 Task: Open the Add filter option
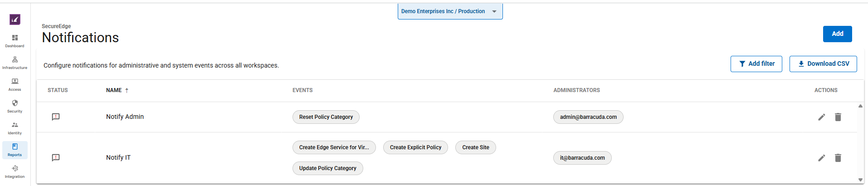(756, 64)
